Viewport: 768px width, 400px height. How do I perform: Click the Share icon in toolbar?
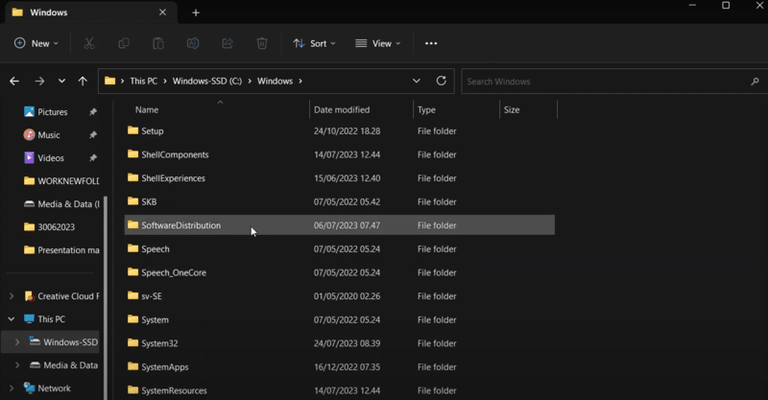point(227,44)
